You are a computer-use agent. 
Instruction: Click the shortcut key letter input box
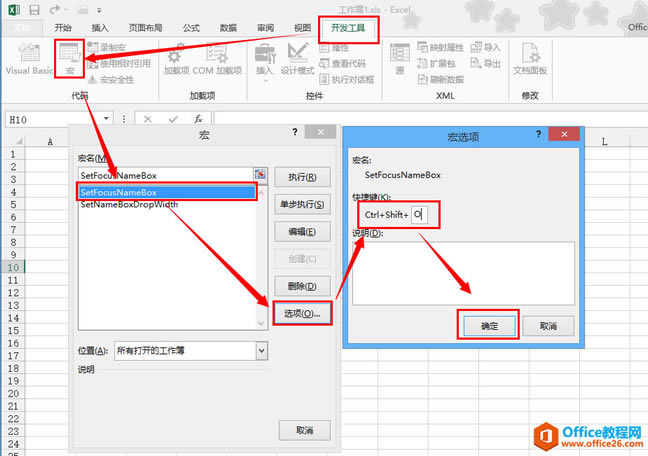(x=419, y=215)
